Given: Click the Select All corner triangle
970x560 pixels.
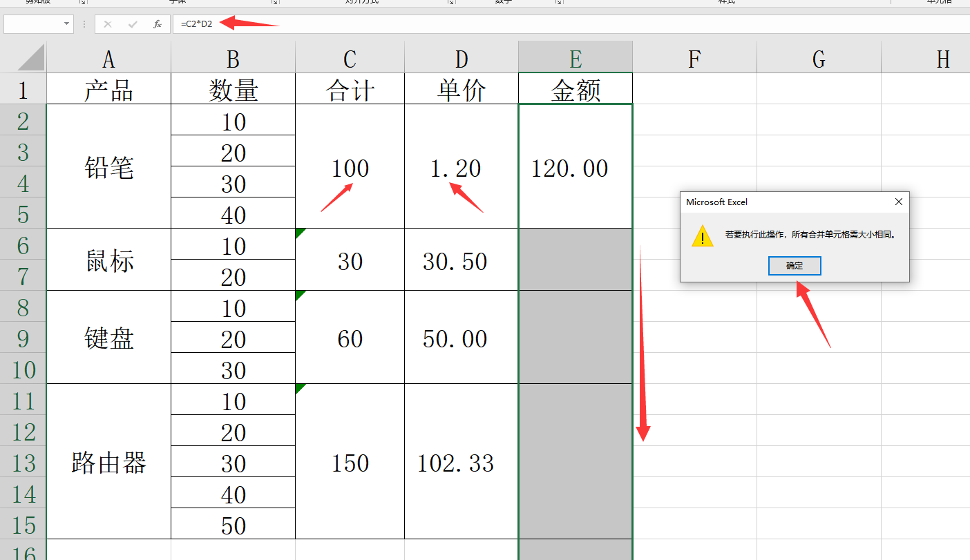Looking at the screenshot, I should (x=31, y=57).
